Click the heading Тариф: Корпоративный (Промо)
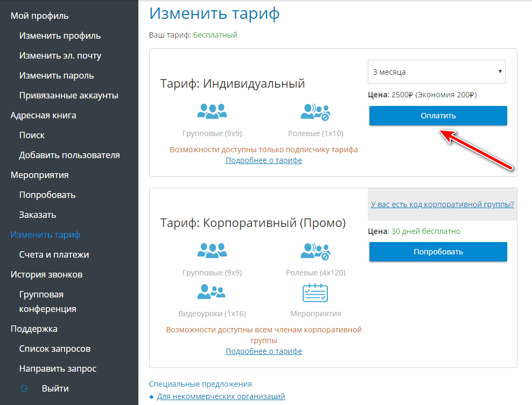 point(253,223)
